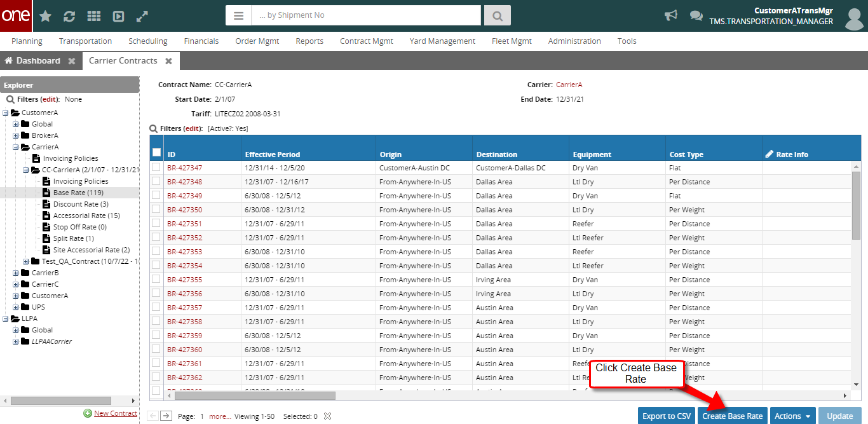Open the BR-427349 rate link
This screenshot has width=868, height=424.
(184, 196)
